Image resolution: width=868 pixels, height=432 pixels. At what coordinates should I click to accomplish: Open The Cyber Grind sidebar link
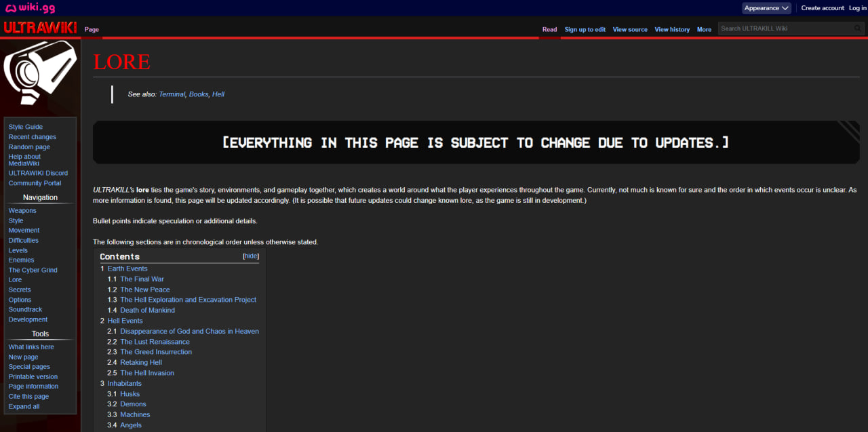point(33,270)
